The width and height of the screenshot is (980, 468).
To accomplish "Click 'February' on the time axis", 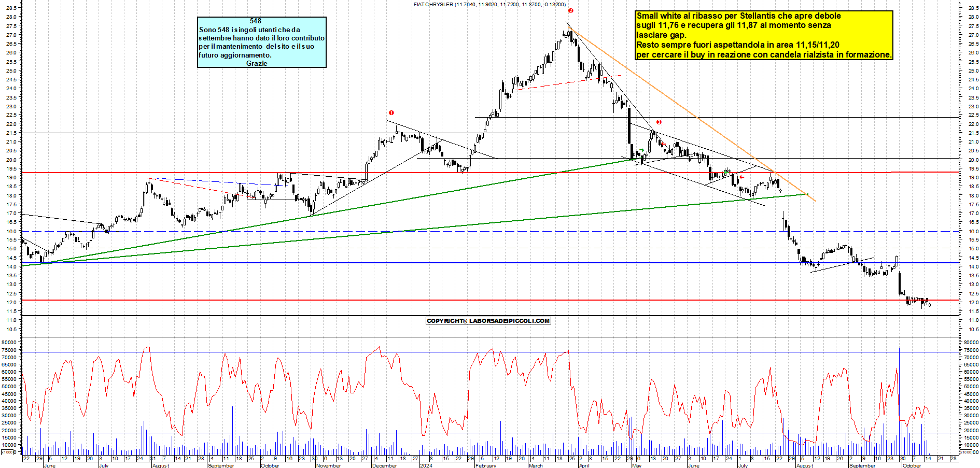I will pyautogui.click(x=486, y=465).
